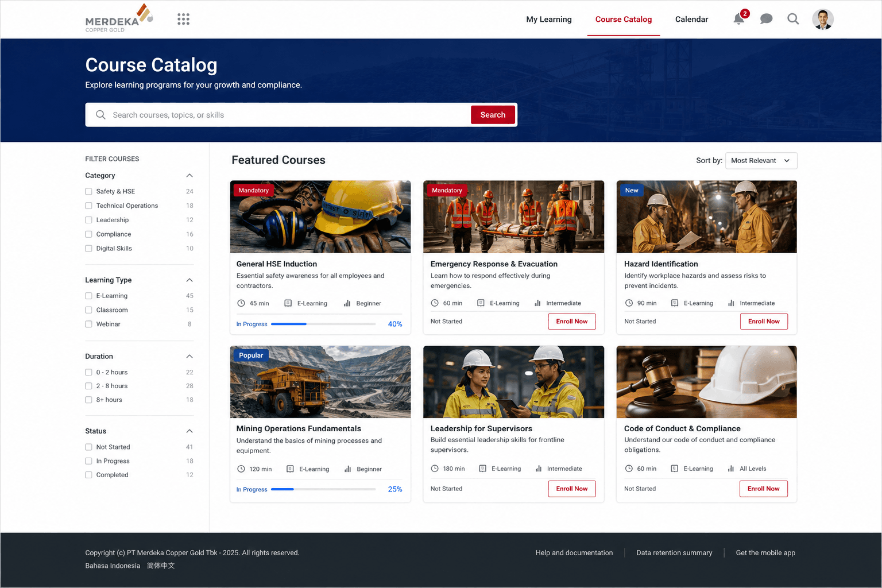
Task: Click the header search magnifier icon
Action: click(793, 19)
